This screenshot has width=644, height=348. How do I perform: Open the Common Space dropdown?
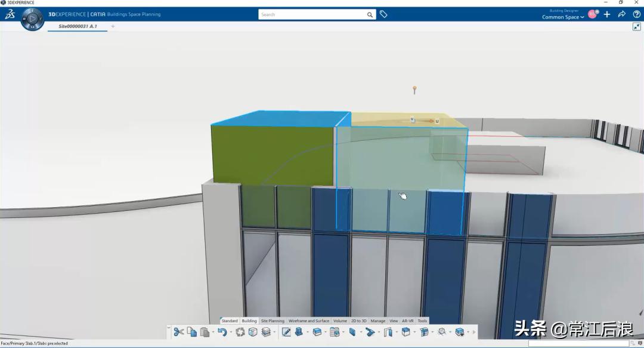563,17
